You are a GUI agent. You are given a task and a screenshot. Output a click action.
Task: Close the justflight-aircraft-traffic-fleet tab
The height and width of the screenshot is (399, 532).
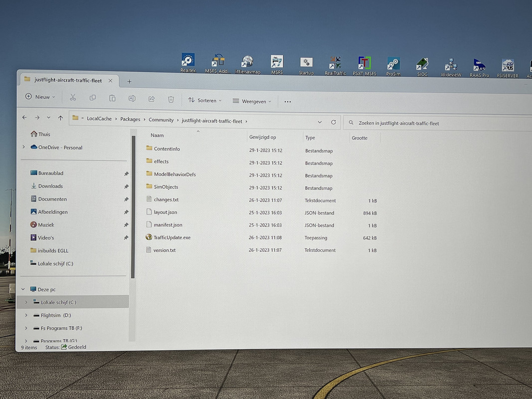click(x=110, y=81)
